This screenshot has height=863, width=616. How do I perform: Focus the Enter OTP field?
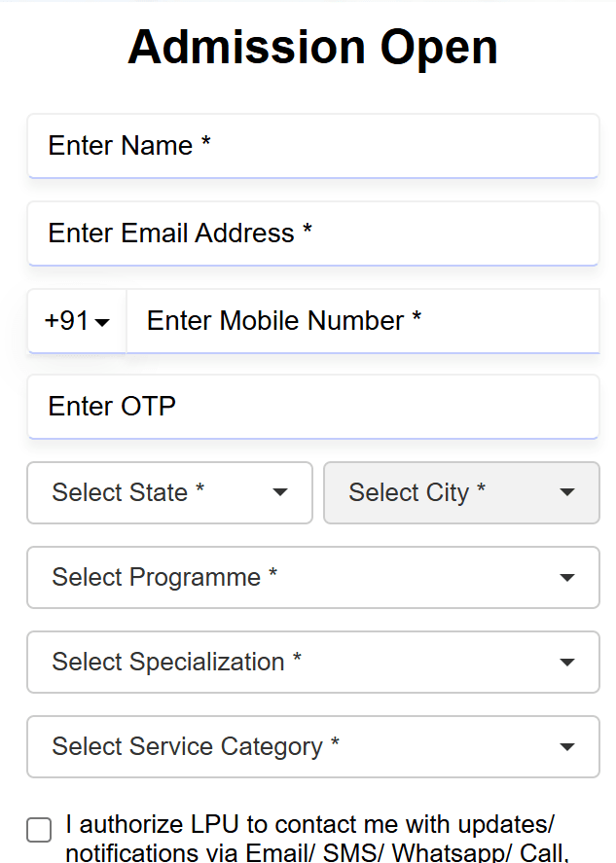click(x=312, y=407)
